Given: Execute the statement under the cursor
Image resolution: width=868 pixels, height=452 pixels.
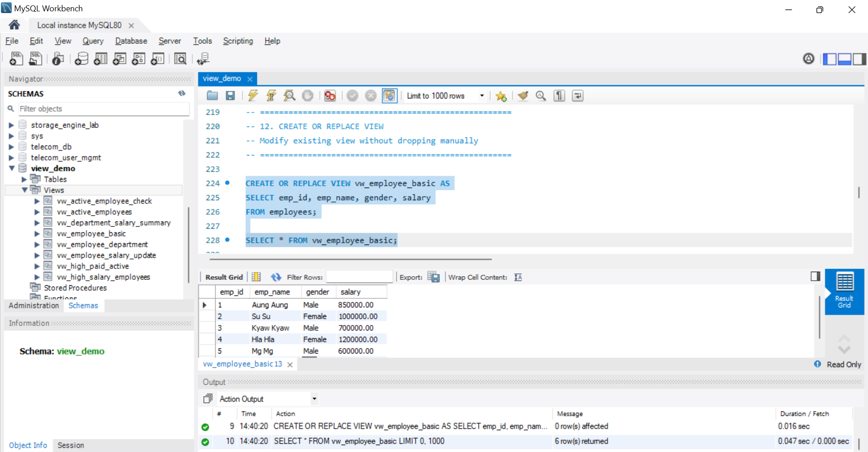Looking at the screenshot, I should coord(271,96).
